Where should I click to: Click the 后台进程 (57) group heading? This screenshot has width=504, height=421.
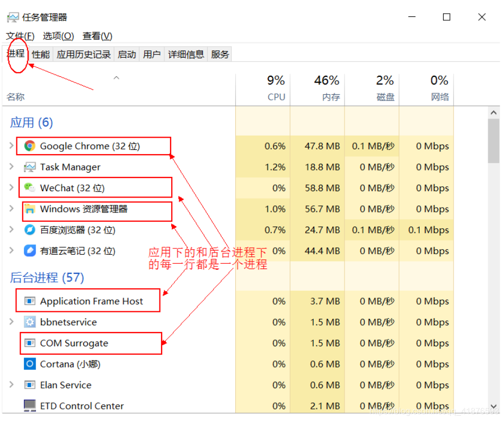click(x=47, y=277)
